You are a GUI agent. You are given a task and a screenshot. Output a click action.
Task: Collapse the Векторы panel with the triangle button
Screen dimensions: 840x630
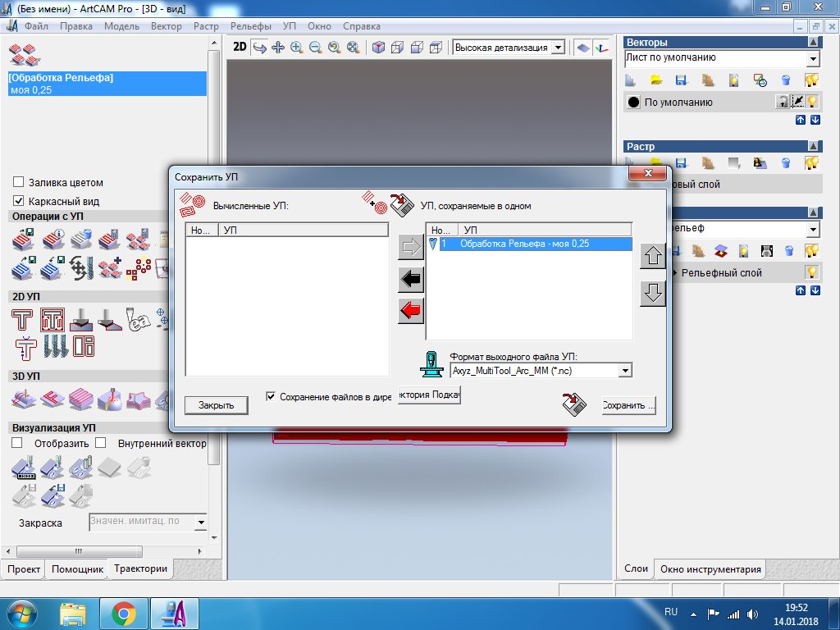point(813,42)
